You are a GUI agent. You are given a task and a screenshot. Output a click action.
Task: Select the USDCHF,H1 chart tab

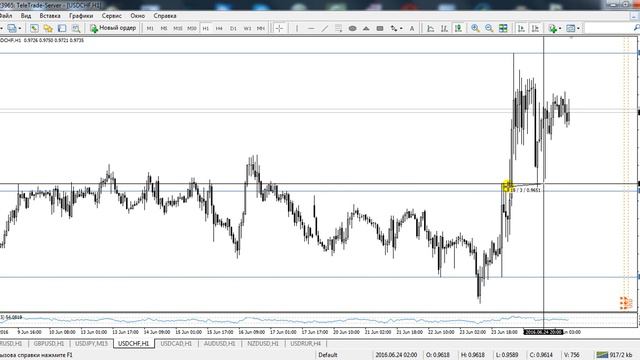coord(133,344)
